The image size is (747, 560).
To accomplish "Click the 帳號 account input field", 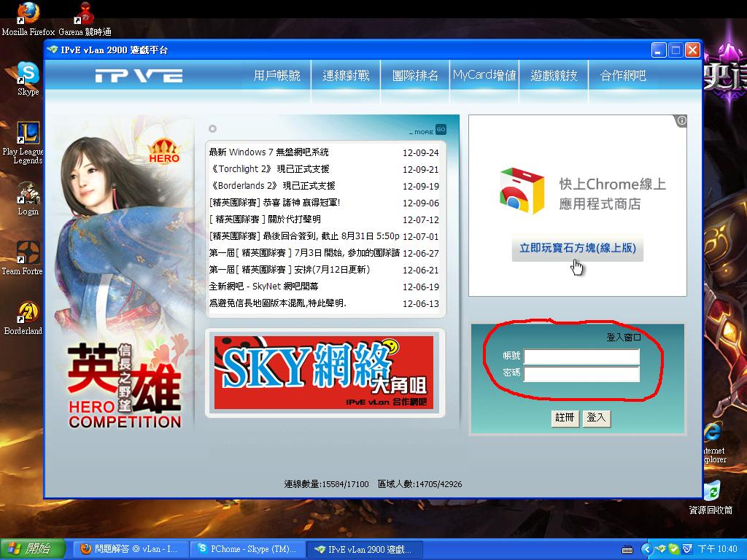I will (x=581, y=357).
